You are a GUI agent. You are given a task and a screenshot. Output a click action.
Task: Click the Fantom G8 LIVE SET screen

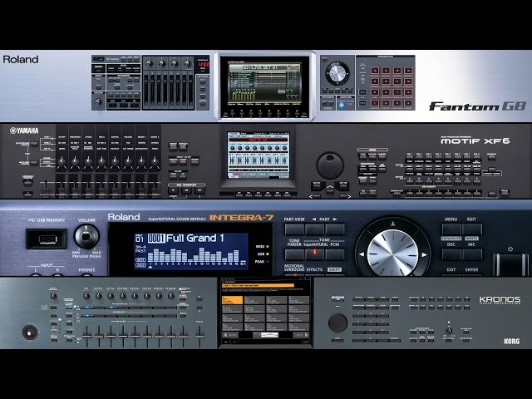264,84
